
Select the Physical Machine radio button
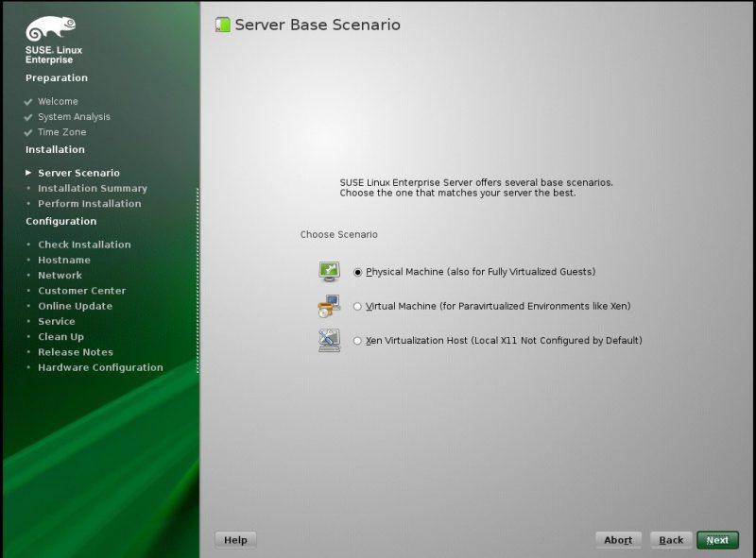click(x=357, y=272)
